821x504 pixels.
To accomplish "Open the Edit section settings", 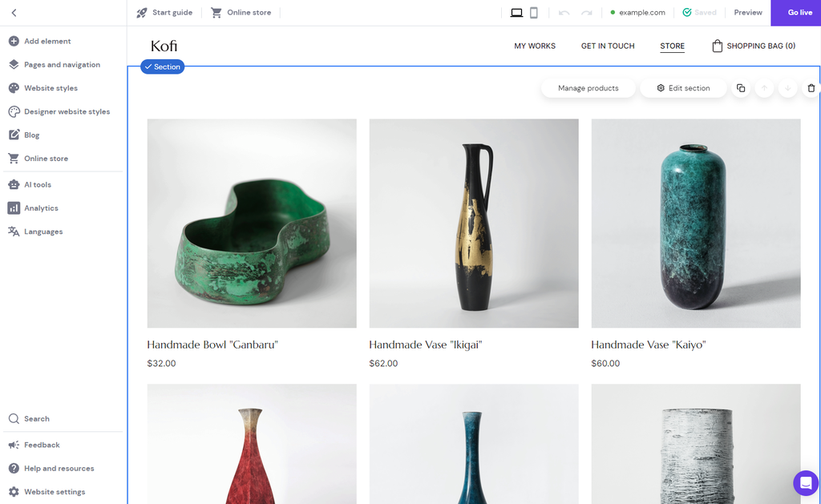I will pyautogui.click(x=683, y=88).
